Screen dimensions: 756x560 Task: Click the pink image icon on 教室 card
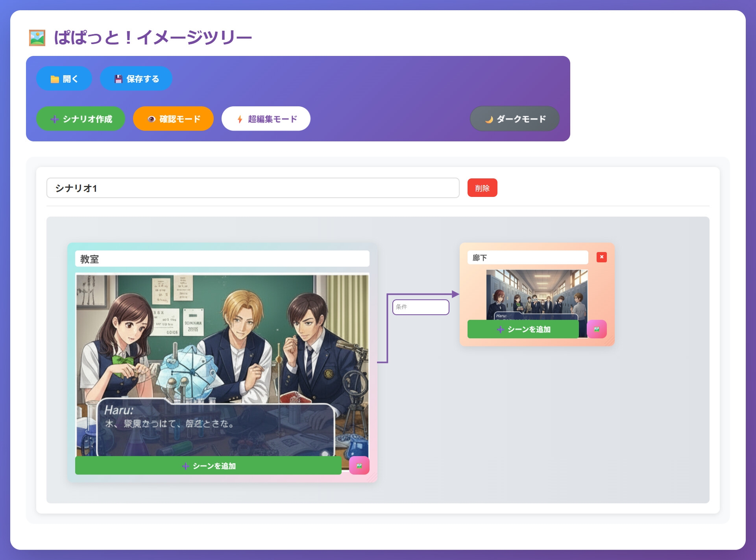click(x=359, y=466)
